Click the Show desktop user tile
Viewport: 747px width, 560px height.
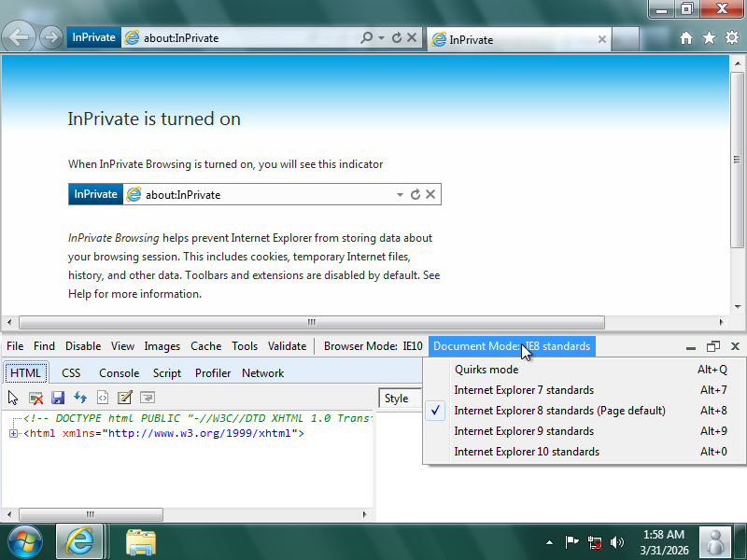pos(714,542)
